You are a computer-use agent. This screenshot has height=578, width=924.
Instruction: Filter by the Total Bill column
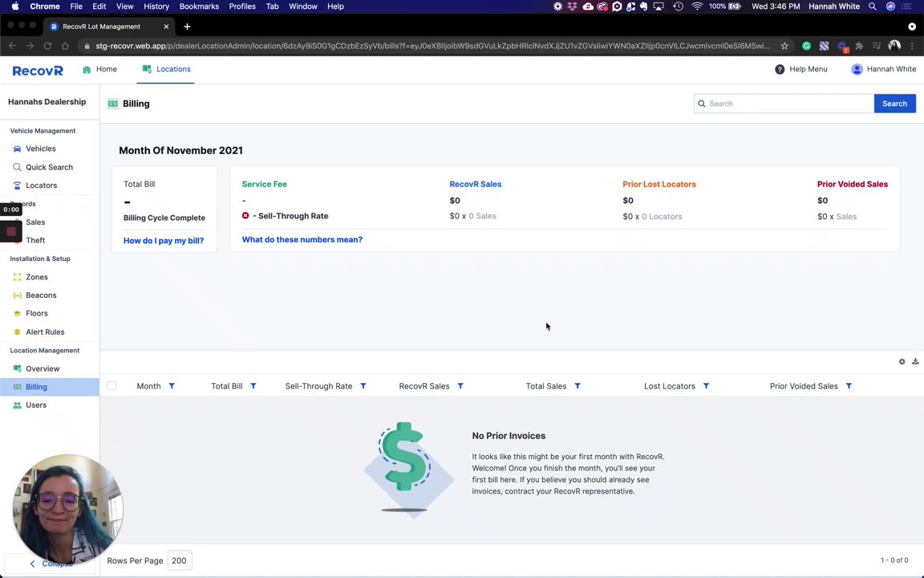[x=253, y=385]
